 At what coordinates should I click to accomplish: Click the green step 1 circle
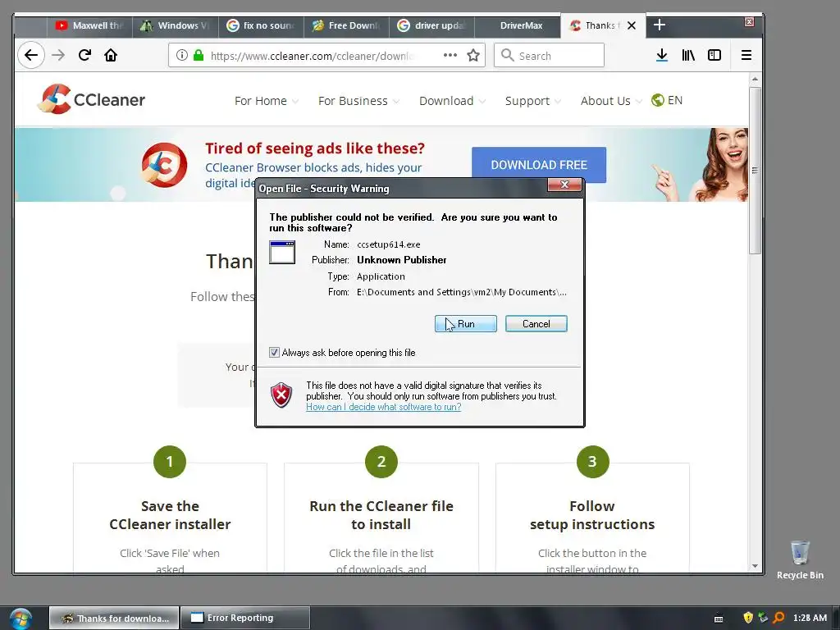pyautogui.click(x=169, y=461)
